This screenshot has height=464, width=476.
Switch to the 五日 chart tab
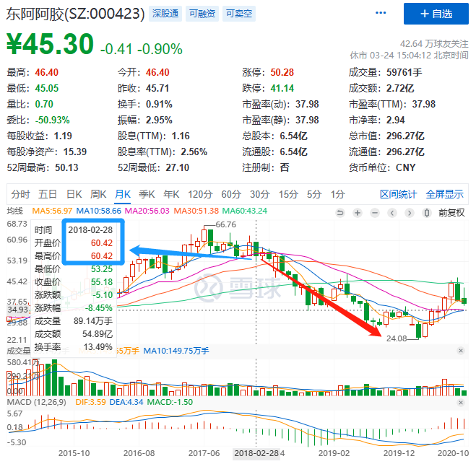point(48,194)
